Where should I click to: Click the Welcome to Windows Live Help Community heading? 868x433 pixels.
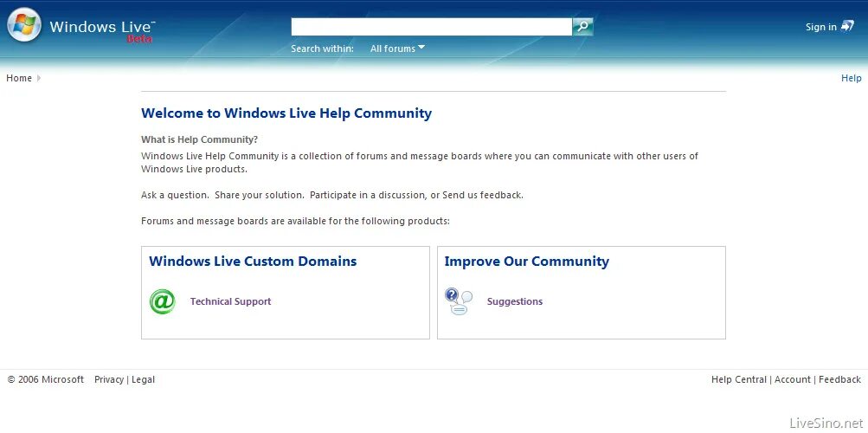pyautogui.click(x=286, y=113)
